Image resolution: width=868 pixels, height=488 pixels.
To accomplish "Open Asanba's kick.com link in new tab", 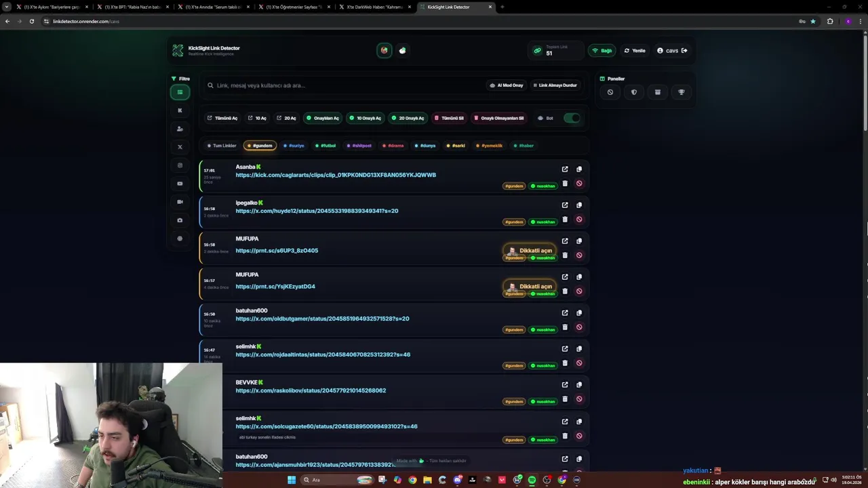I will pyautogui.click(x=565, y=169).
